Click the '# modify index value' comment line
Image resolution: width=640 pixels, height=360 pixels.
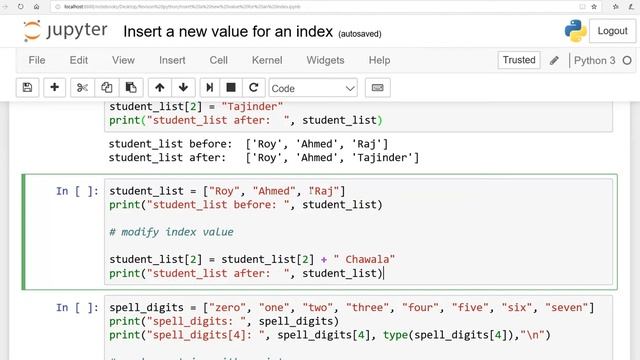(171, 232)
